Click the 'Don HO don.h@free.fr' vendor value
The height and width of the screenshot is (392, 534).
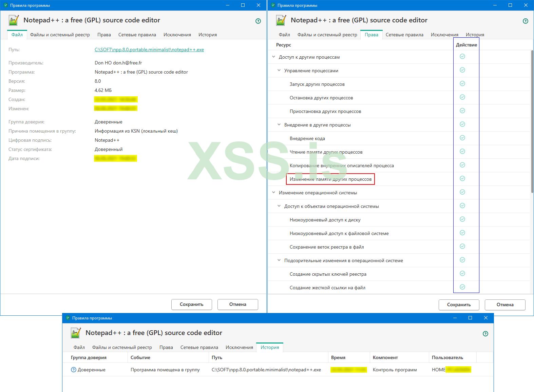[x=118, y=63]
